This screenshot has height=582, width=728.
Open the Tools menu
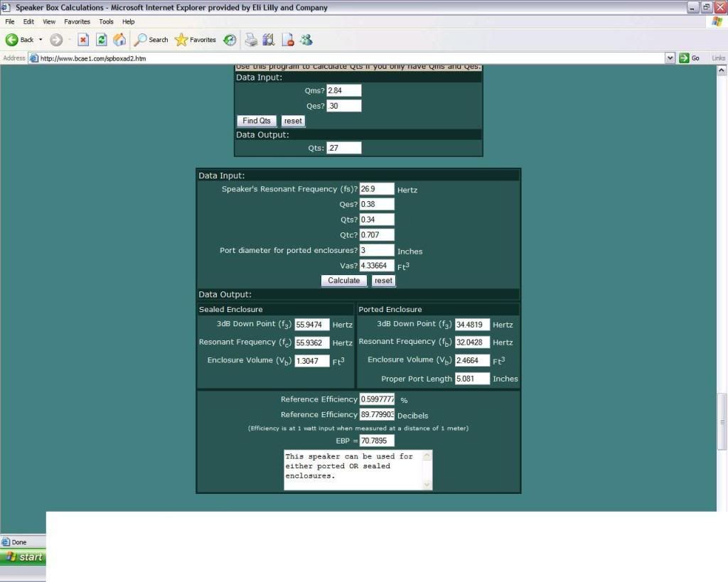[x=106, y=22]
